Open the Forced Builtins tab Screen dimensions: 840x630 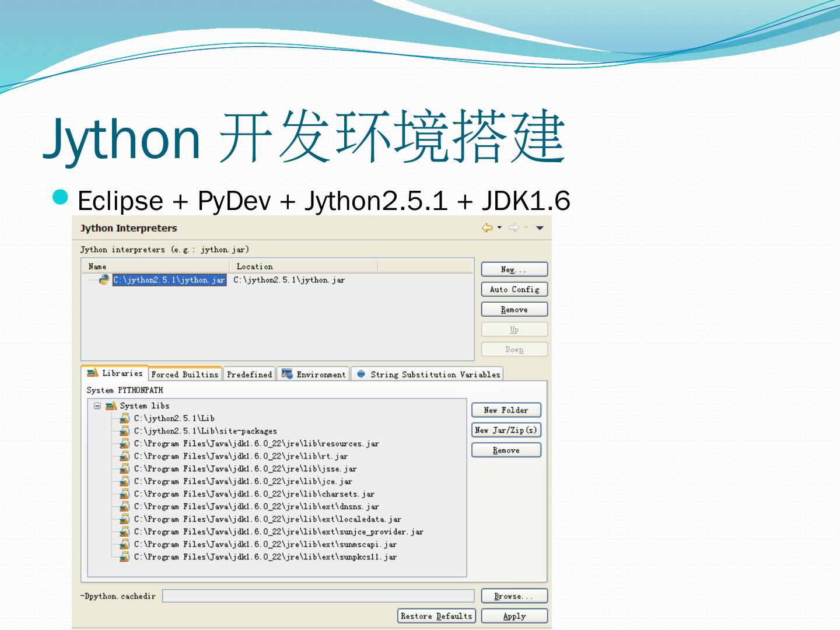pos(185,374)
